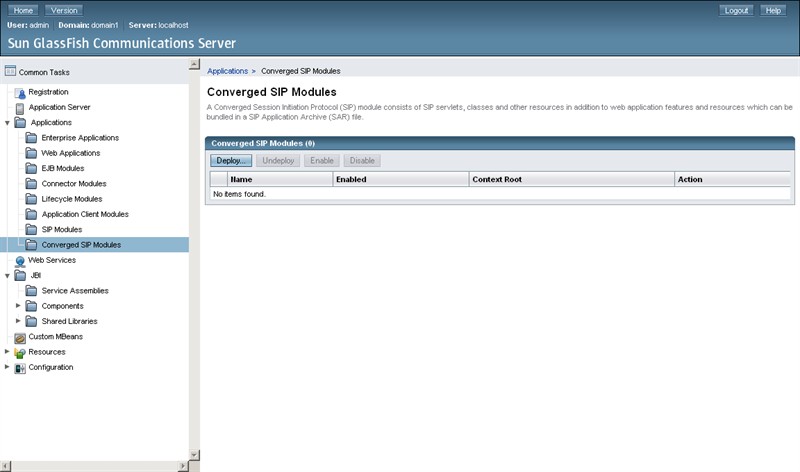Open Enterprise Applications tree item
This screenshot has height=472, width=800.
(80, 138)
